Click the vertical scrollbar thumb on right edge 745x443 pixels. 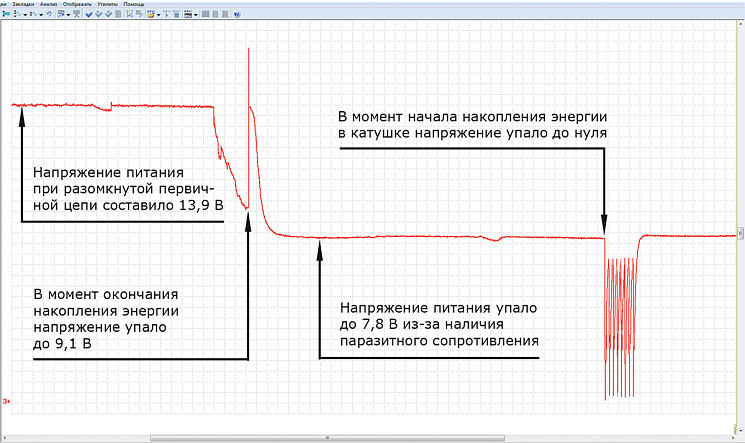pyautogui.click(x=741, y=232)
